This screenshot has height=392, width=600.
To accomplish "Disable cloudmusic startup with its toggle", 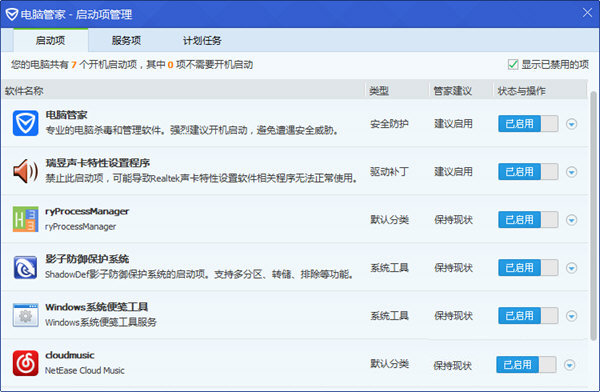I will click(526, 364).
